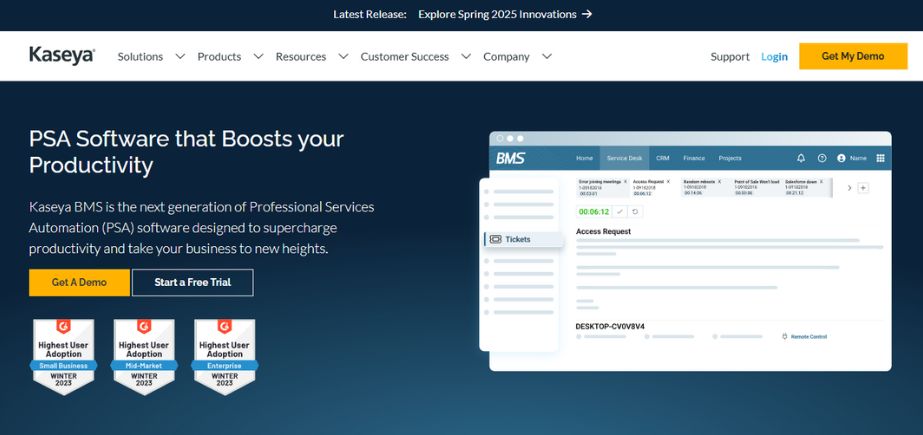The image size is (923, 435).
Task: Open the Solutions menu
Action: tap(140, 57)
